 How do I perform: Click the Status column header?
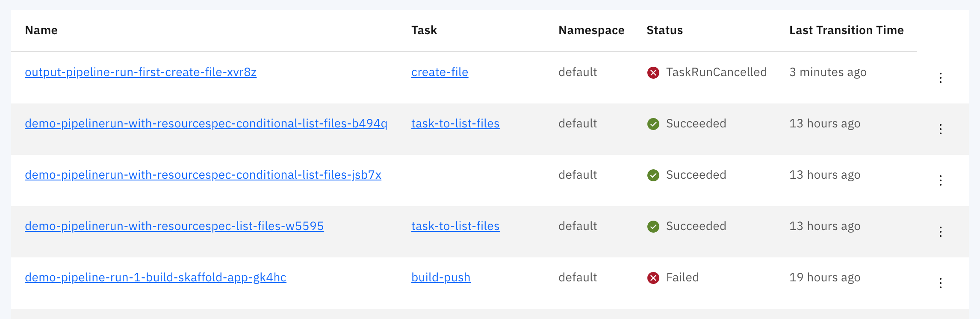point(664,30)
